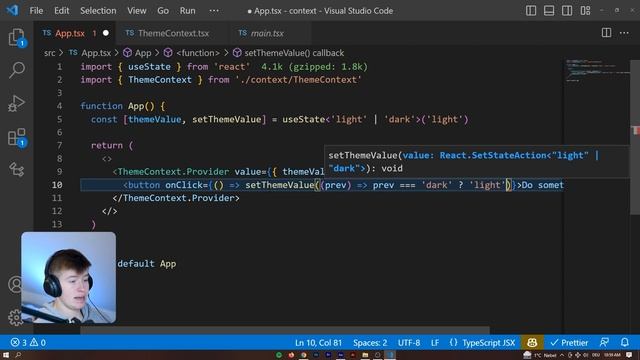This screenshot has width=640, height=360.
Task: Toggle Secondary Side Bar visibility
Action: tap(567, 11)
